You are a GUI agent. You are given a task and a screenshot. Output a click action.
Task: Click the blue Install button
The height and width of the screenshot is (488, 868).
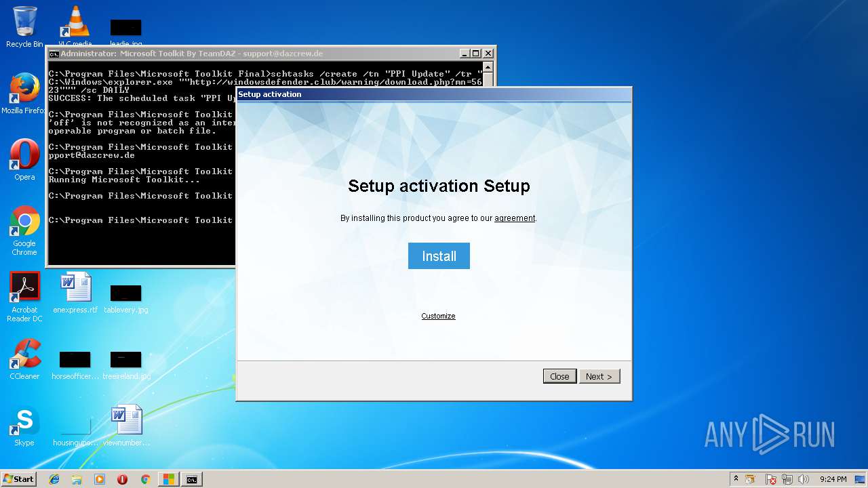click(439, 256)
